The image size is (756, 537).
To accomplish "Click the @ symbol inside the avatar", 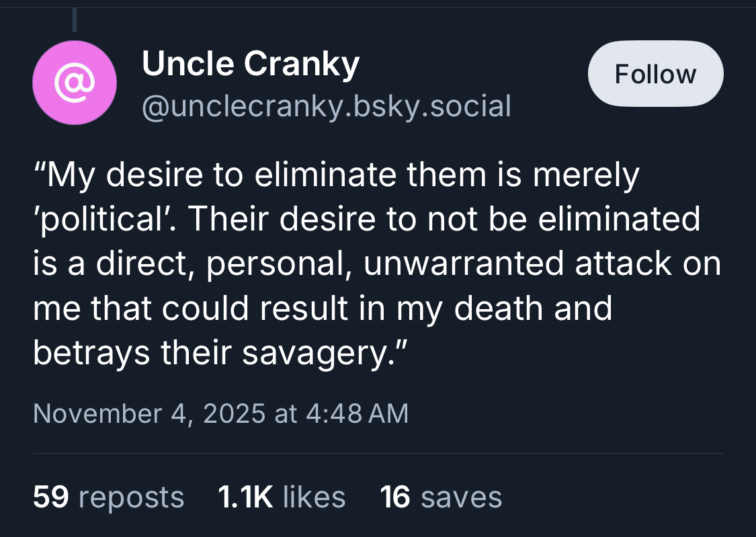I will pyautogui.click(x=75, y=83).
